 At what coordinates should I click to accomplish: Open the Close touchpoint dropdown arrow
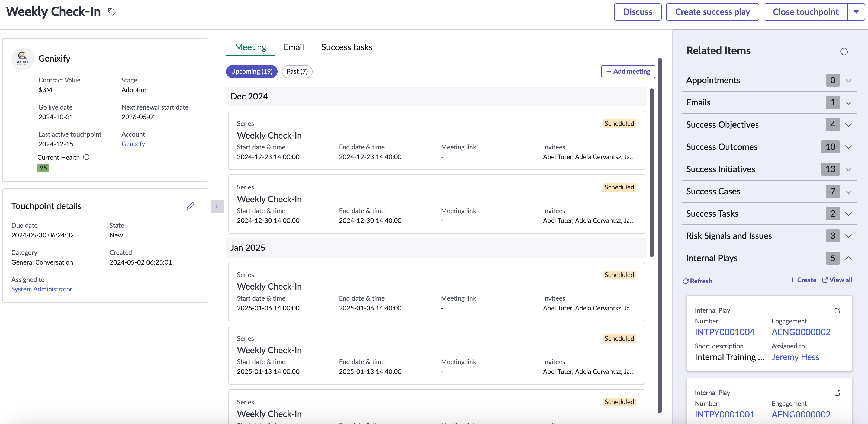coord(856,12)
